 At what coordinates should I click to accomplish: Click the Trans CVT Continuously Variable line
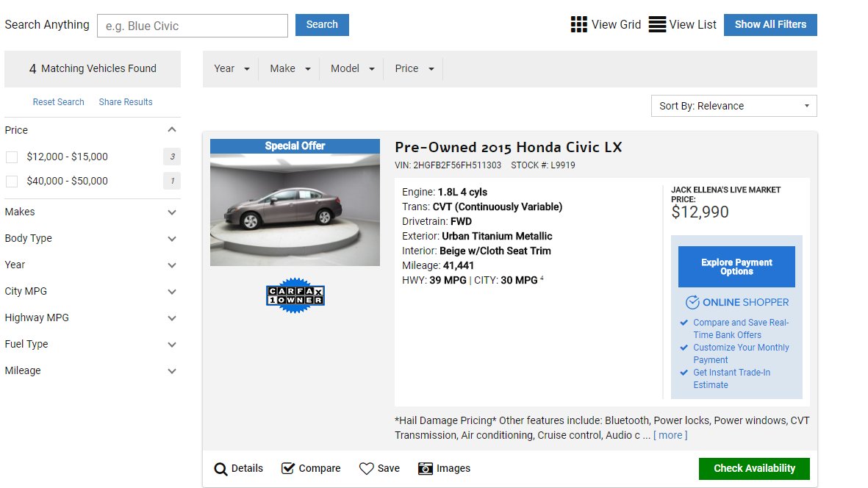coord(482,207)
